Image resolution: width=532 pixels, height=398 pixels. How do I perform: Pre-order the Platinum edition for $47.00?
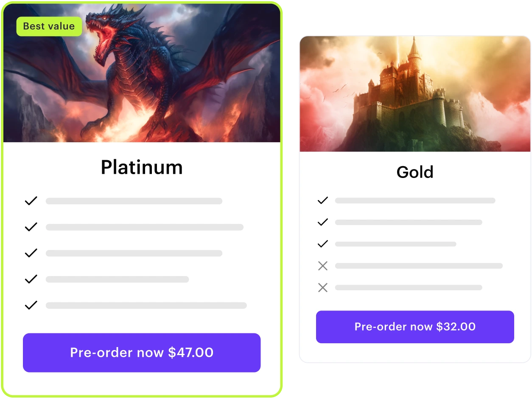[142, 353]
